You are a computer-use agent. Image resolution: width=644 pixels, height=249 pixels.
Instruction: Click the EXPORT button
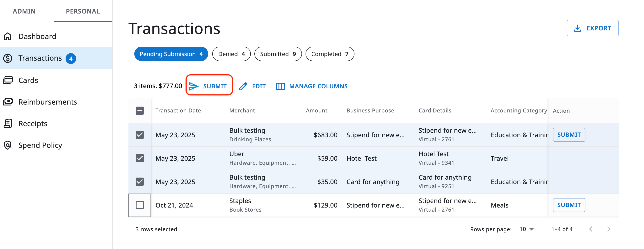tap(592, 28)
